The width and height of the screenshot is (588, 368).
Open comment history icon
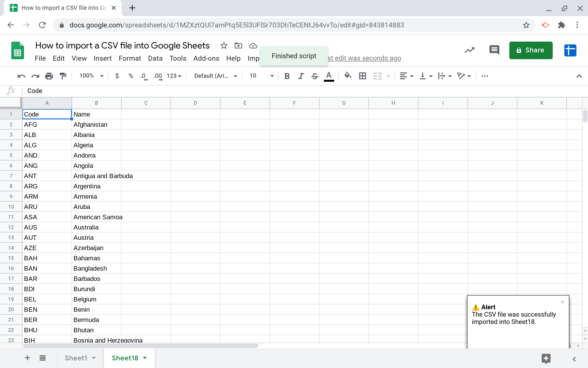(494, 50)
